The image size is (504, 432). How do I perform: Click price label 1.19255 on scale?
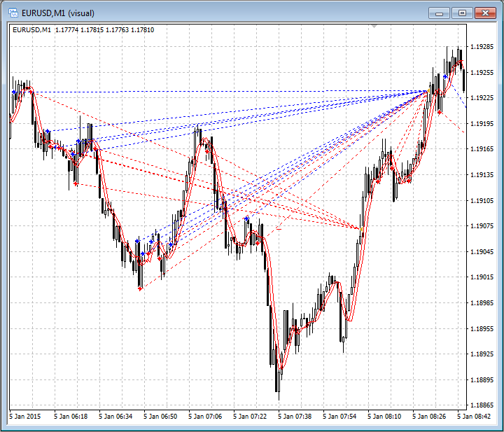pyautogui.click(x=482, y=73)
